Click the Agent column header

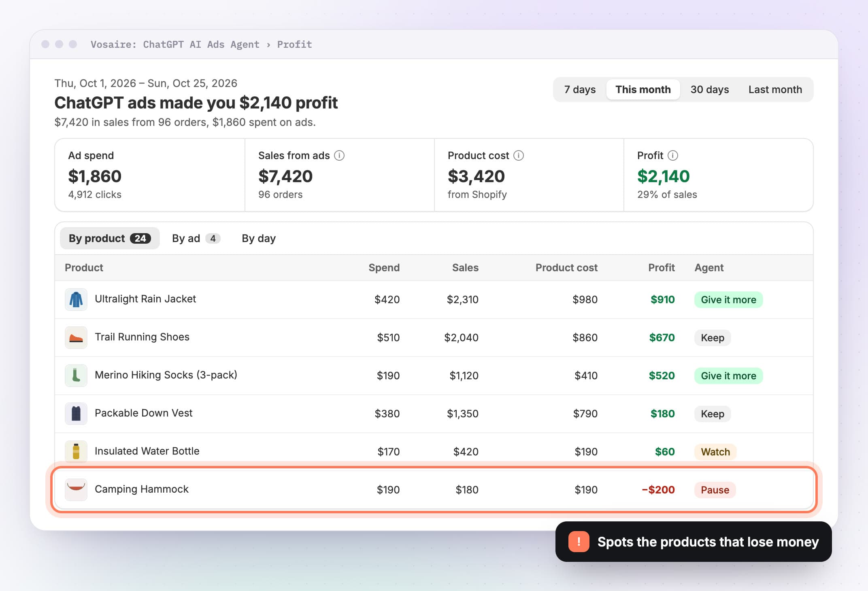pyautogui.click(x=709, y=268)
